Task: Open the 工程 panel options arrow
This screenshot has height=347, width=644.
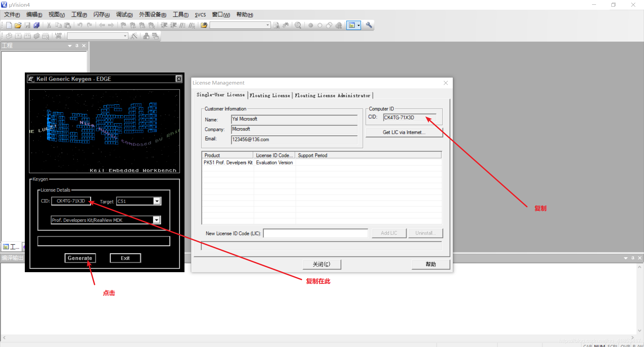Action: (70, 46)
